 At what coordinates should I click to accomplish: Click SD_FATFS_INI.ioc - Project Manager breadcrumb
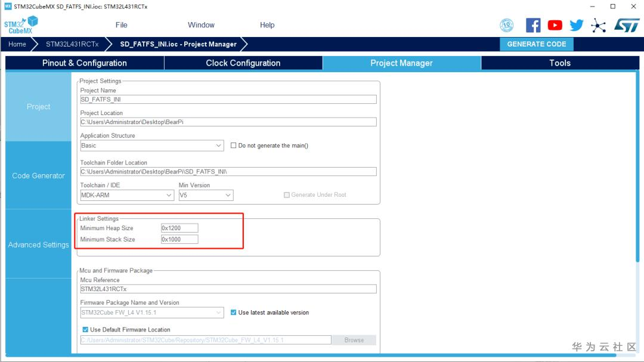[x=178, y=44]
